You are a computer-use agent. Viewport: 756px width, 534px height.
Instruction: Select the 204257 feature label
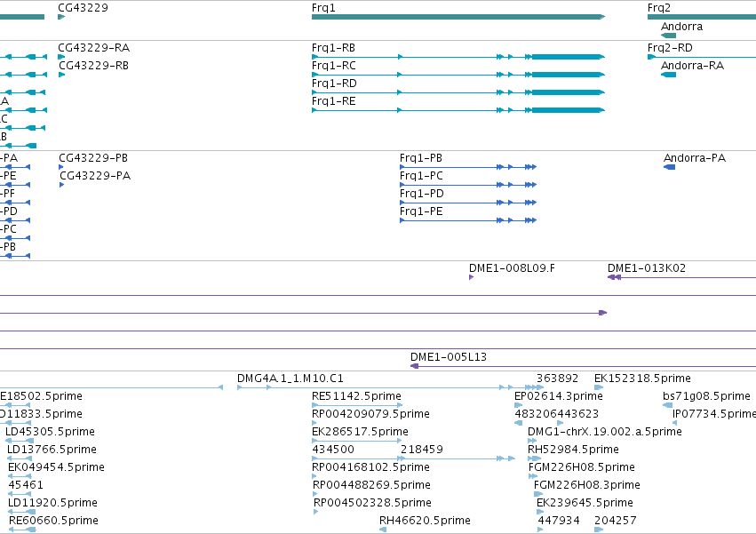click(x=616, y=521)
